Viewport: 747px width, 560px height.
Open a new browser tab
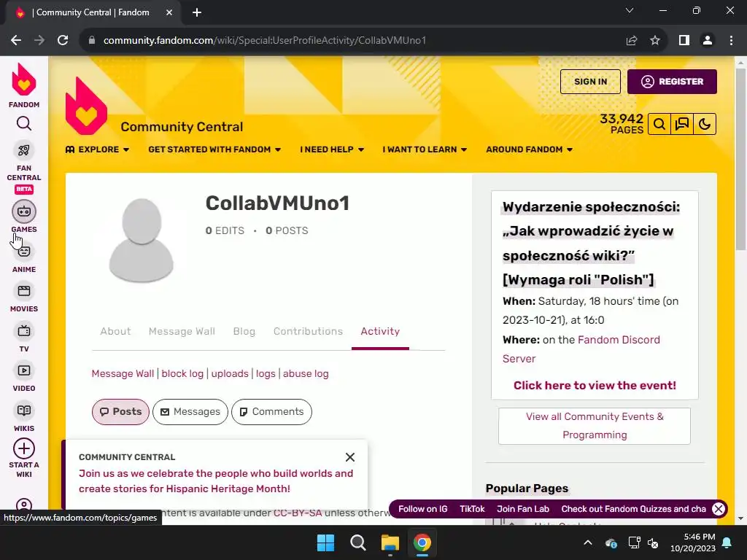[x=197, y=13]
